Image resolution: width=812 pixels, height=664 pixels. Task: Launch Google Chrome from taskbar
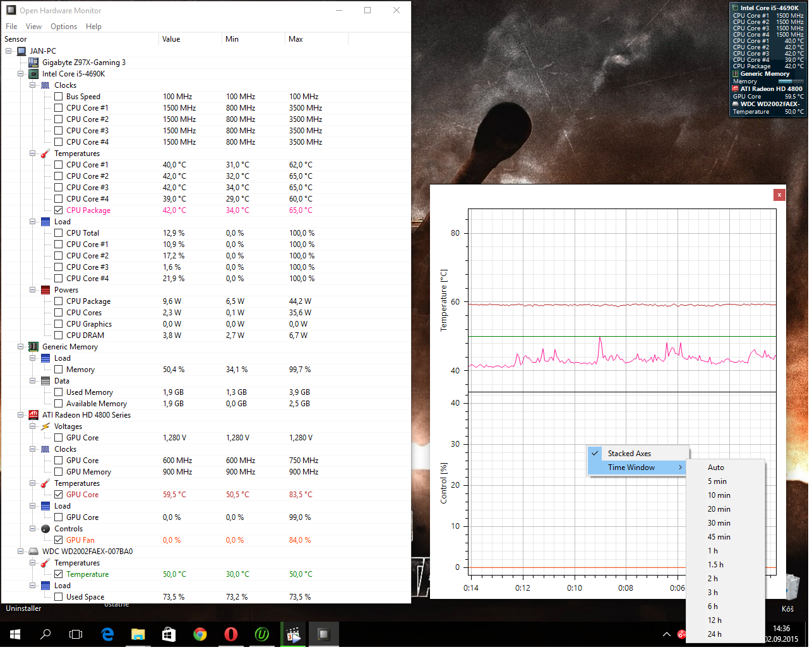pos(200,634)
